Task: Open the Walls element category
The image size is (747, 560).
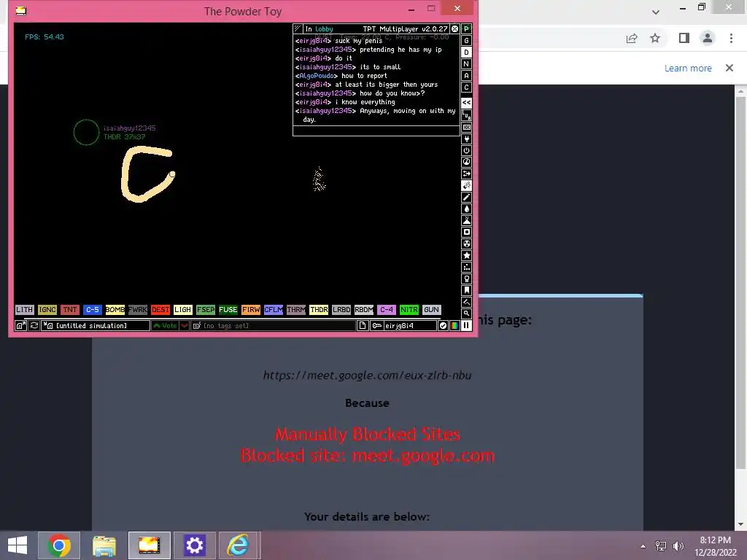Action: click(x=466, y=127)
